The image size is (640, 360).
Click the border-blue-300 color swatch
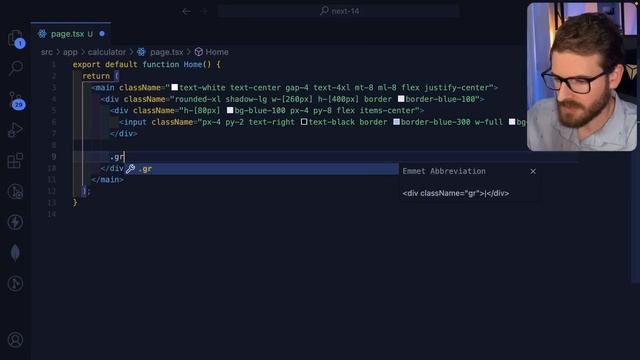[396, 122]
